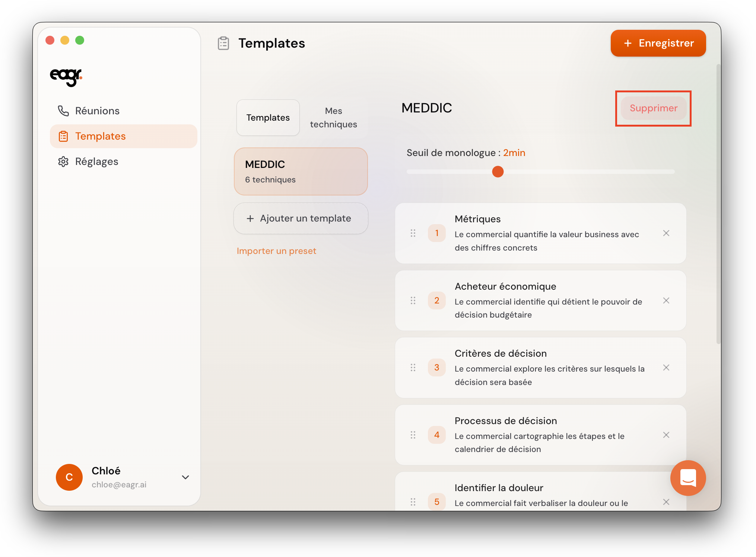Select the MEDDIC template card
The image size is (756, 557).
coord(301,171)
